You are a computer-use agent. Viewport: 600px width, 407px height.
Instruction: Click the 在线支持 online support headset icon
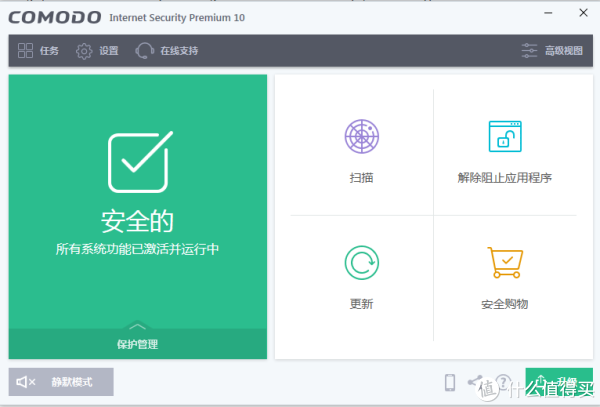(145, 51)
